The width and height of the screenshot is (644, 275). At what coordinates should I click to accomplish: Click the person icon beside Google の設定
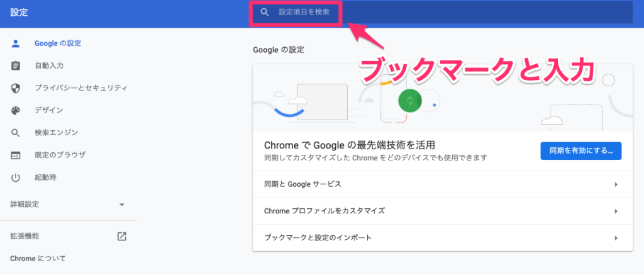point(16,43)
